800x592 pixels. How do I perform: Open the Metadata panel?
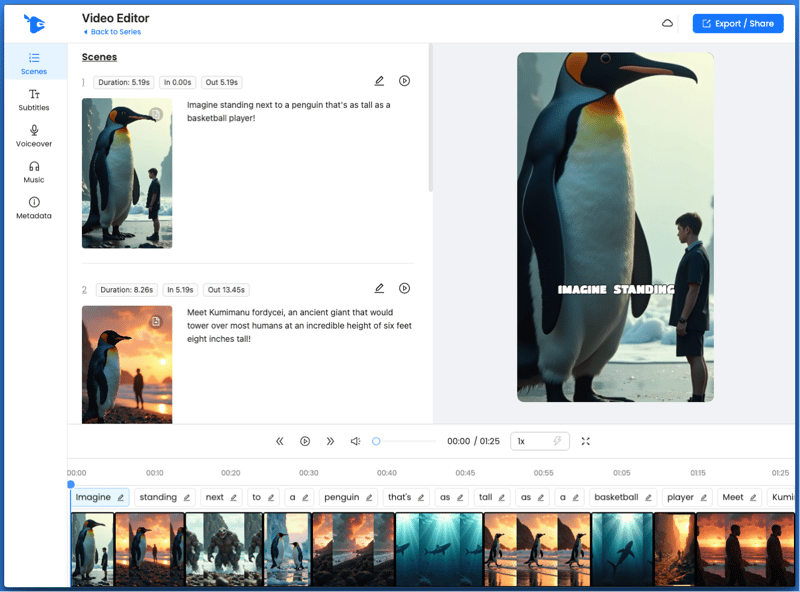(34, 204)
